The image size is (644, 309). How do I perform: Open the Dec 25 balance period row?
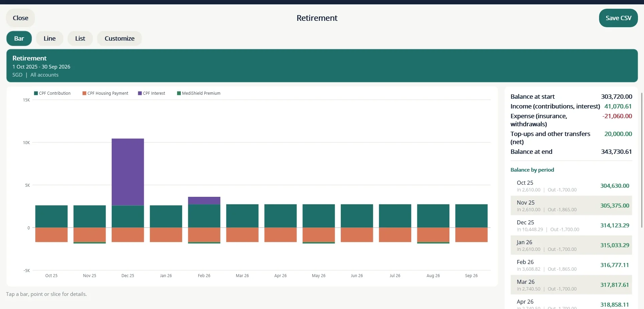(x=571, y=225)
